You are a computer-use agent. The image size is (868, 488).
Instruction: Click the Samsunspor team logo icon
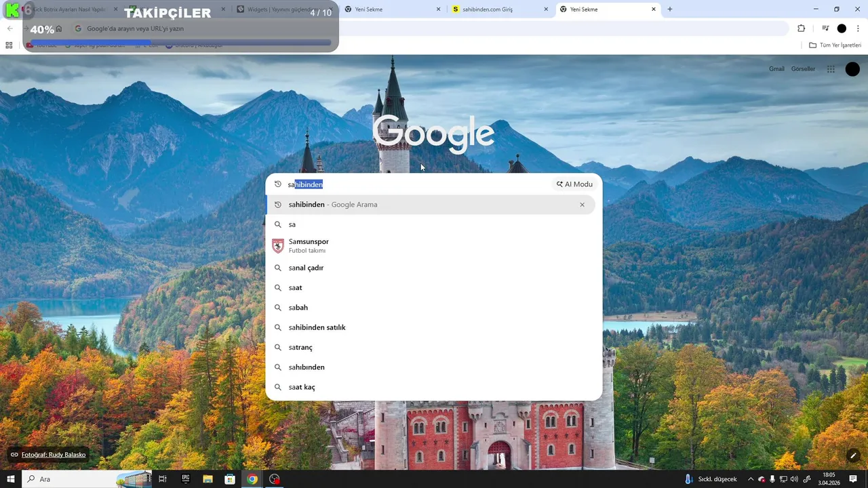(x=278, y=246)
